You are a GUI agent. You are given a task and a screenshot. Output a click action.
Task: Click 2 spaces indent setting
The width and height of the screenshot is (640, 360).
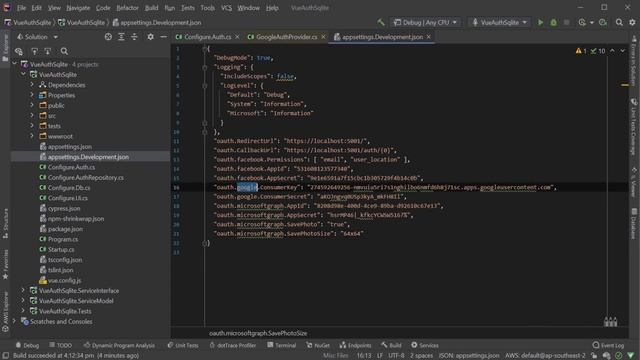coord(421,356)
